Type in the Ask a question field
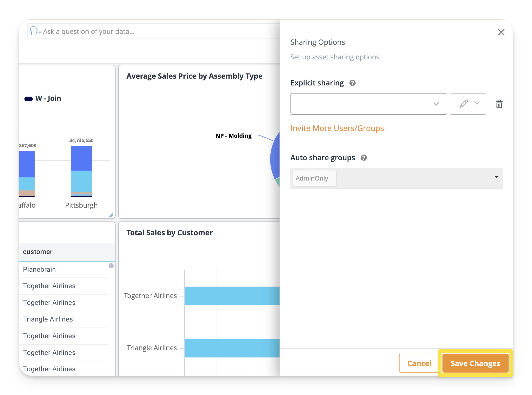Viewport: 532px width, 395px height. (156, 32)
